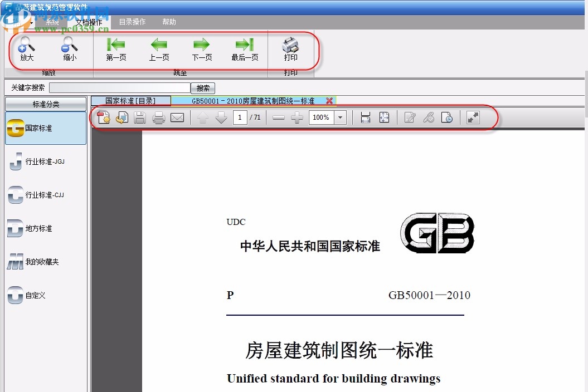Click the Print icon in the PDF toolbar

point(159,117)
